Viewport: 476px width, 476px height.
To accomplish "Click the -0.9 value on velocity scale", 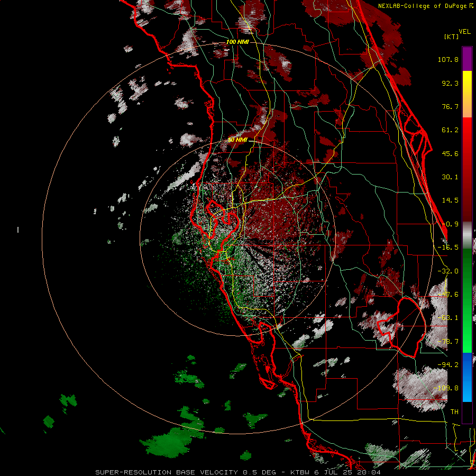I will click(x=450, y=224).
